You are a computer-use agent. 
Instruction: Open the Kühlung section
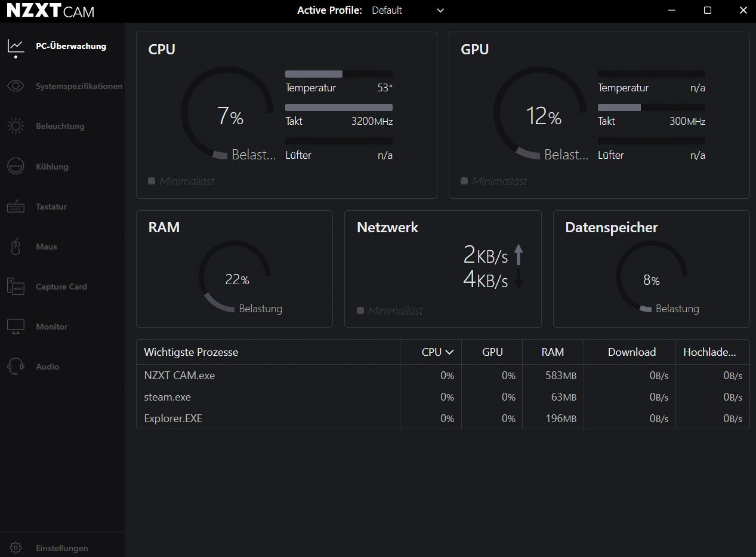pyautogui.click(x=52, y=167)
